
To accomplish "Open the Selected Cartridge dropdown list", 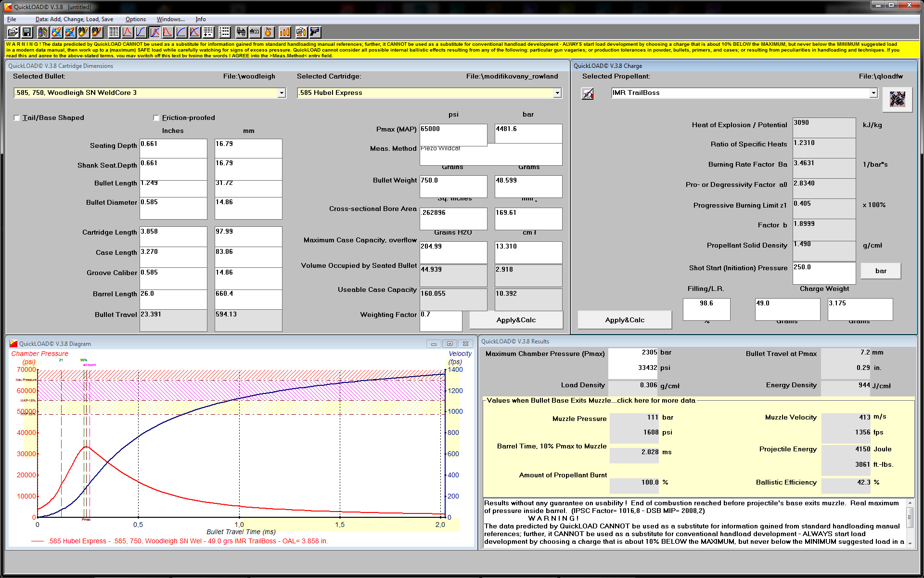I will coord(557,93).
